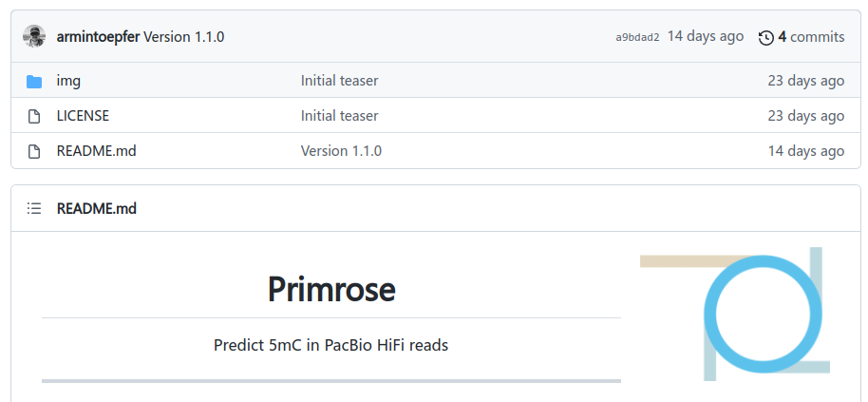Open the commit history clock icon
The width and height of the screenshot is (868, 402).
[766, 37]
